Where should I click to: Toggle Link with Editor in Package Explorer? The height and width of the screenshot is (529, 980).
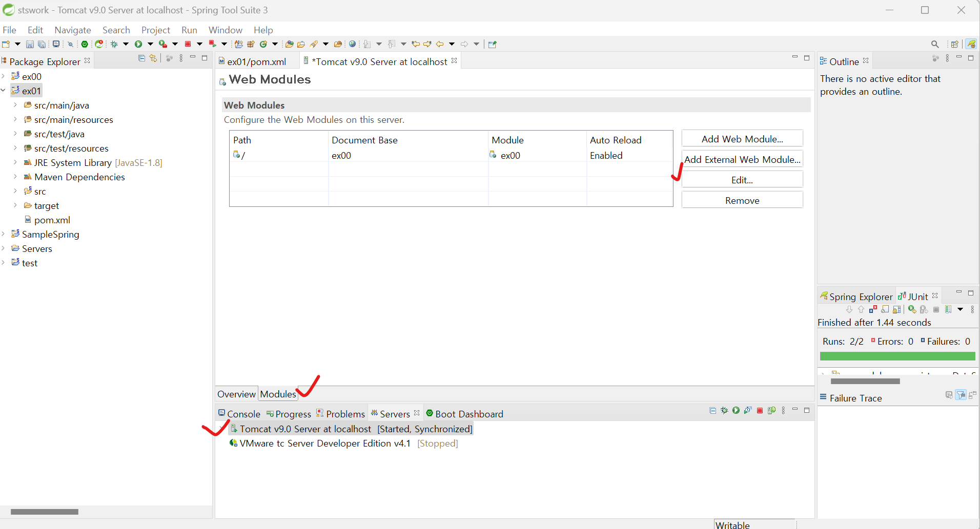(153, 58)
